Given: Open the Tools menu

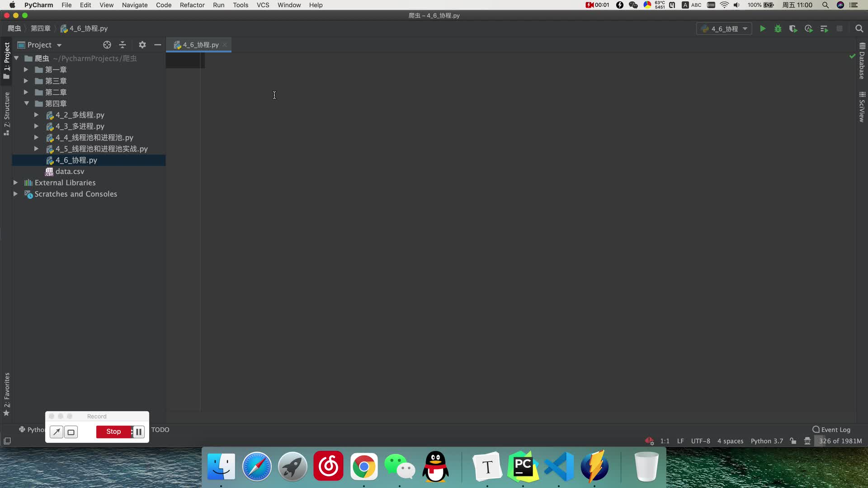Looking at the screenshot, I should 241,5.
